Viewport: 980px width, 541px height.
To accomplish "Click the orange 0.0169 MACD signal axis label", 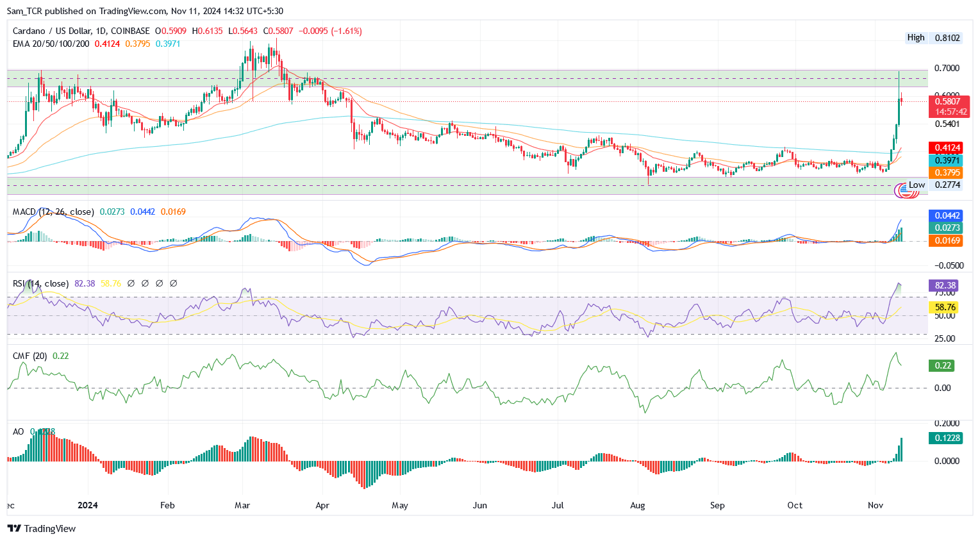I will pyautogui.click(x=947, y=240).
